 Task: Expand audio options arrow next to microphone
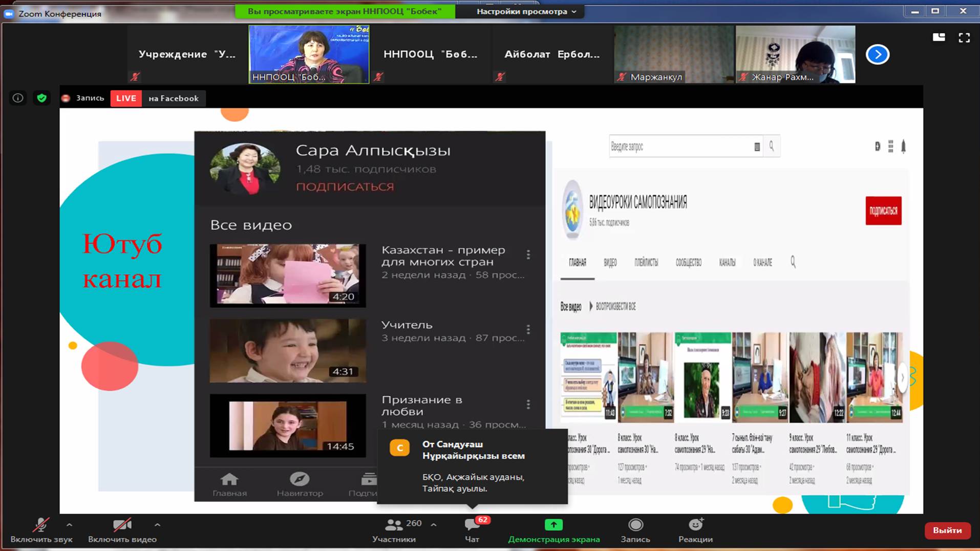point(69,525)
